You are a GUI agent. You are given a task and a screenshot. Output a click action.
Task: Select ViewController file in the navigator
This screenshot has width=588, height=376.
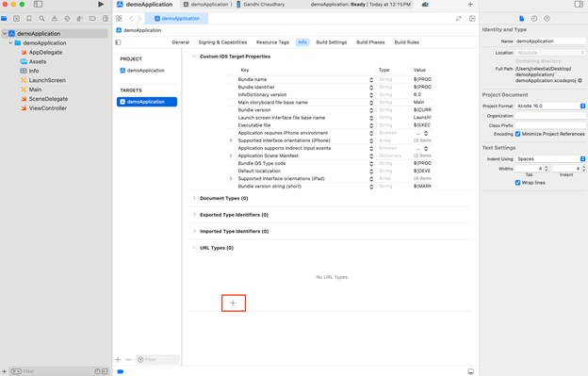click(48, 108)
